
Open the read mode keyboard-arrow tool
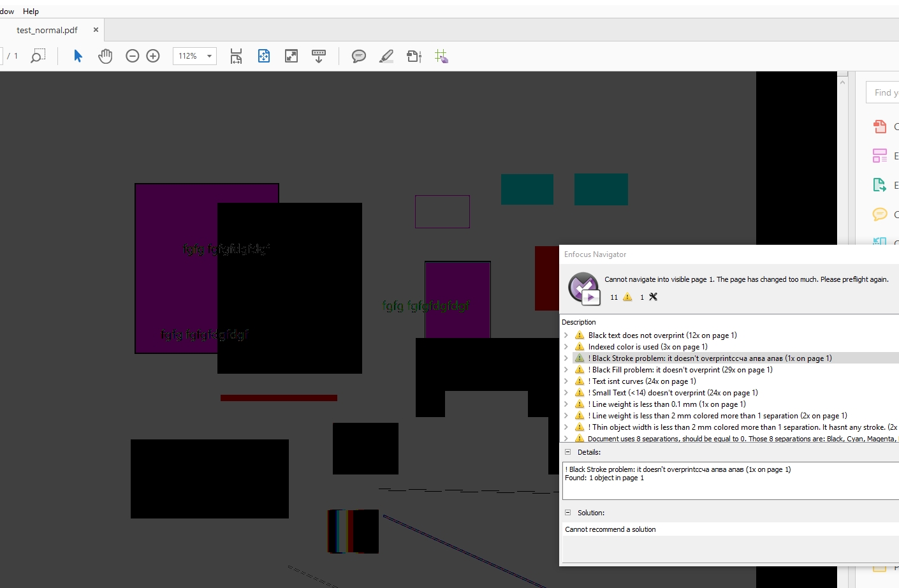(x=319, y=56)
